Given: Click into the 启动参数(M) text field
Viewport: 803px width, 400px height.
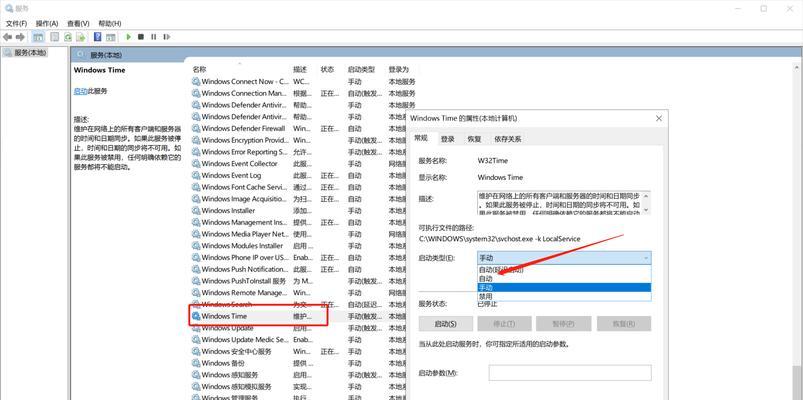Looking at the screenshot, I should point(570,373).
